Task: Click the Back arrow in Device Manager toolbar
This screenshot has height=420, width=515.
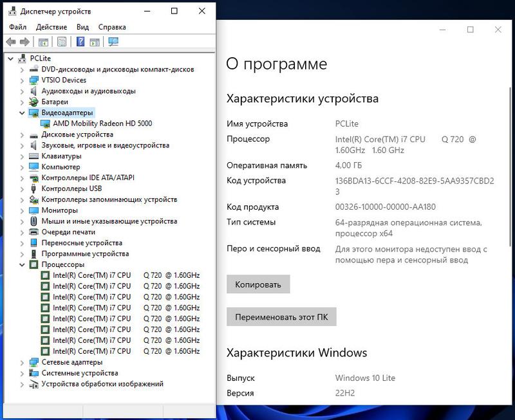Action: [x=11, y=42]
